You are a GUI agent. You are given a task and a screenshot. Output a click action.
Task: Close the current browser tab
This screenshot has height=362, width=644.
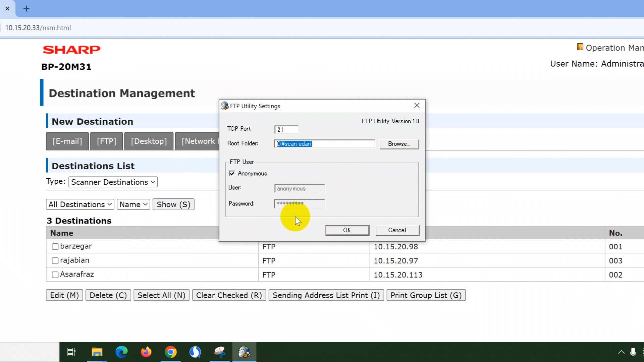pyautogui.click(x=7, y=9)
